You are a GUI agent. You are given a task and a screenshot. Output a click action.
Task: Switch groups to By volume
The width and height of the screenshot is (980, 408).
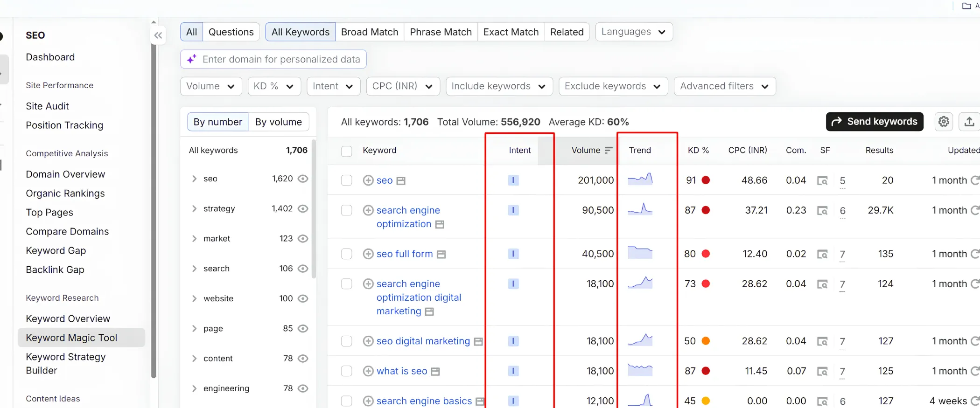click(x=278, y=122)
